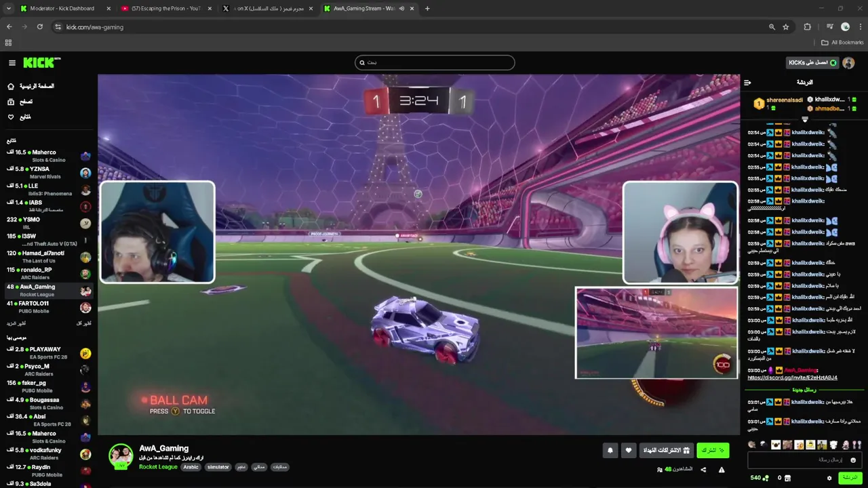868x488 pixels.
Task: Collapse the chat panel arrow icon
Action: point(747,83)
